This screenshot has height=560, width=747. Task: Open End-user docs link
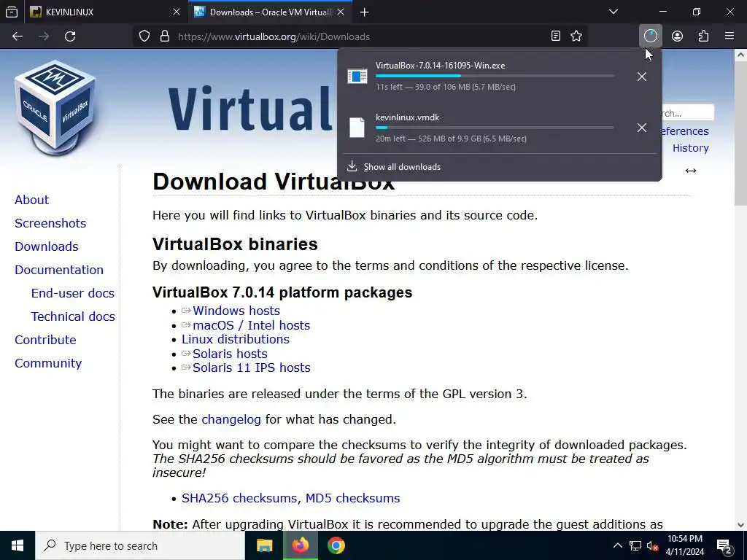tap(72, 293)
